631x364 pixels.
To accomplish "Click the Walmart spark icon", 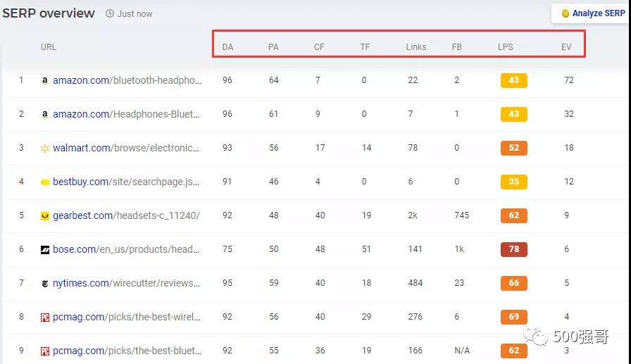I will (45, 149).
